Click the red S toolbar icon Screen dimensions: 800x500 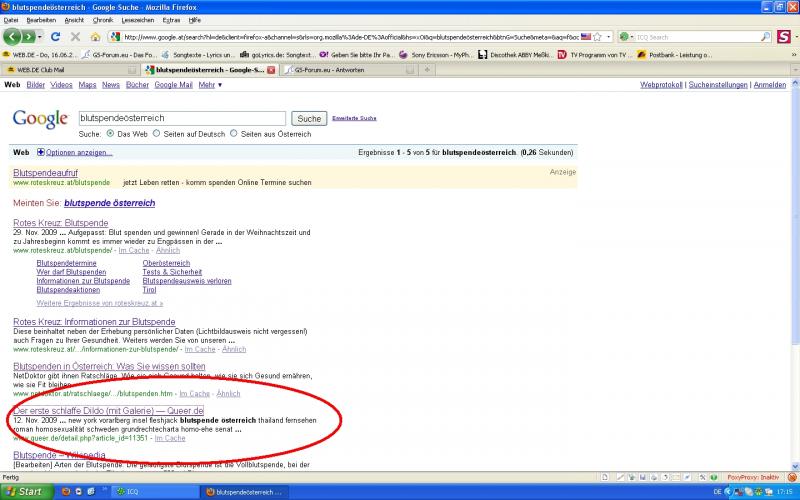(x=784, y=37)
